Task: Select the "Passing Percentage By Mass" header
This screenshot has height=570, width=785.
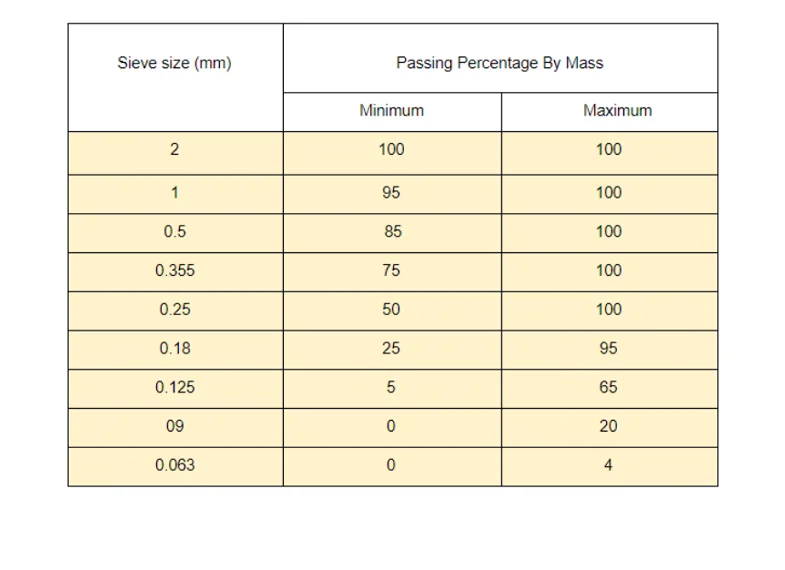Action: click(501, 58)
